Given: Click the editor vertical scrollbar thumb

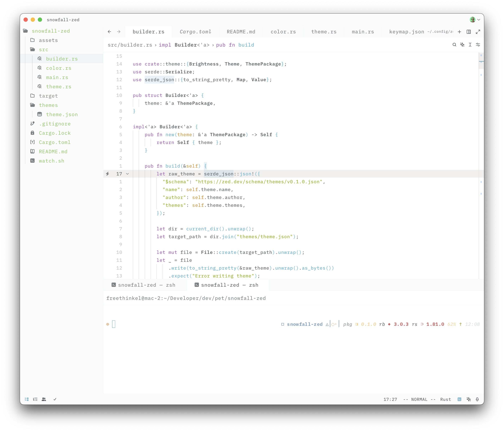Looking at the screenshot, I should (481, 61).
